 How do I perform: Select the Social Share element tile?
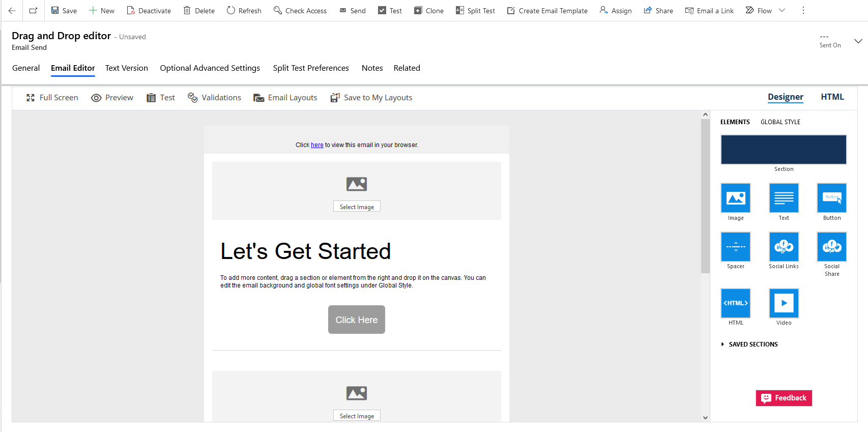(831, 247)
